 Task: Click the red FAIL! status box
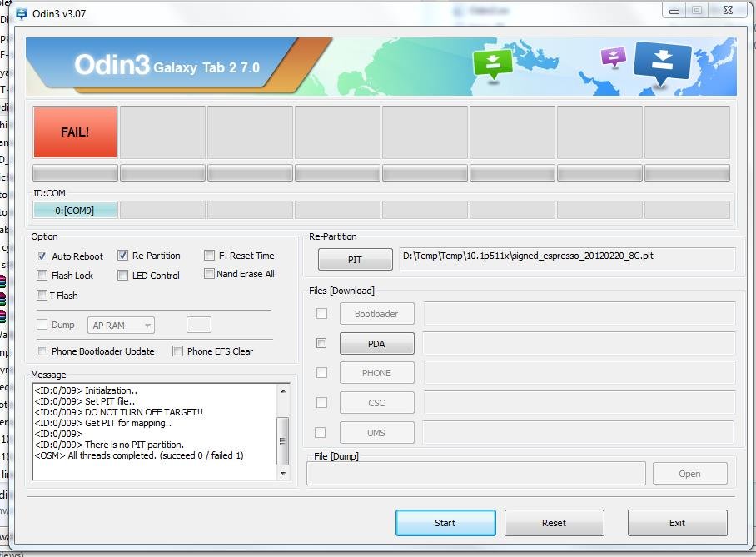(x=75, y=132)
